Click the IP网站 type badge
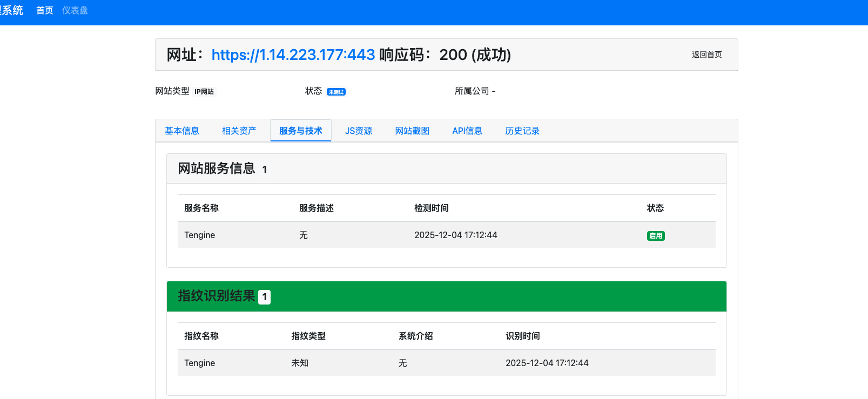 coord(204,92)
